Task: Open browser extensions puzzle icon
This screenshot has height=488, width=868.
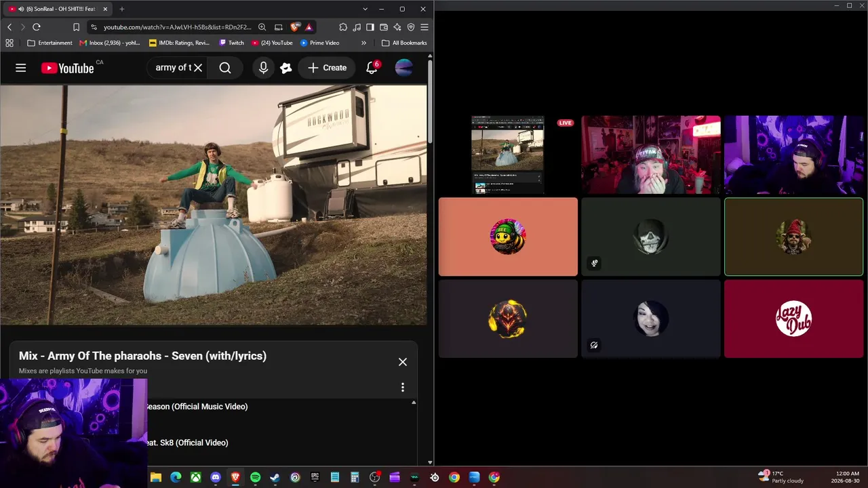Action: [x=343, y=27]
